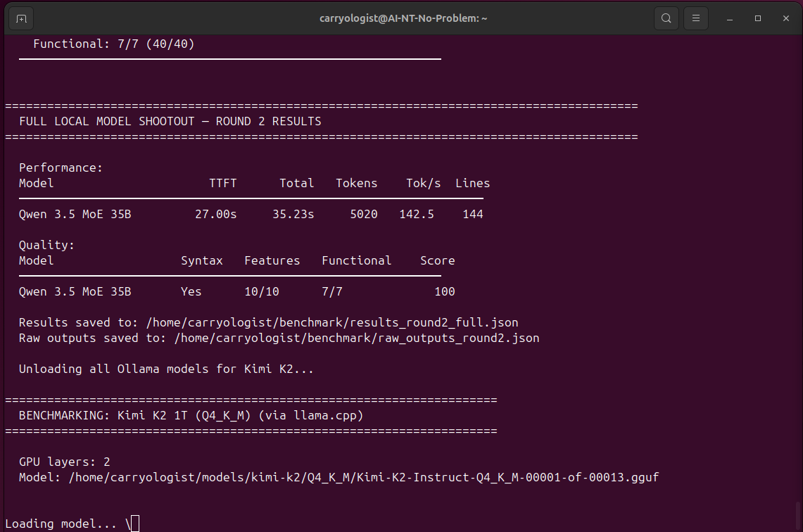The image size is (803, 532).
Task: Click the Functional value 7/7 in Quality table
Action: pyautogui.click(x=332, y=291)
